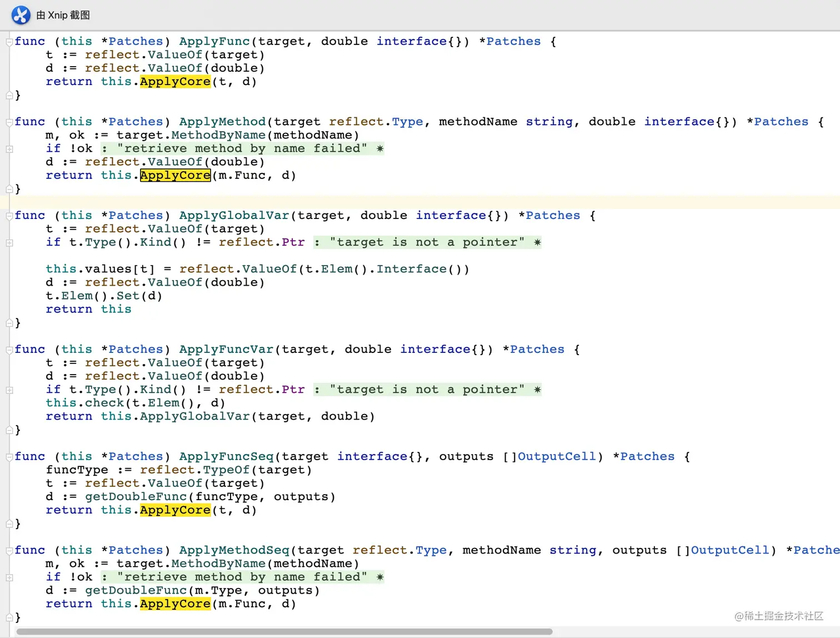Click the fold-end marker at ApplyFunc's closing brace

(9, 96)
